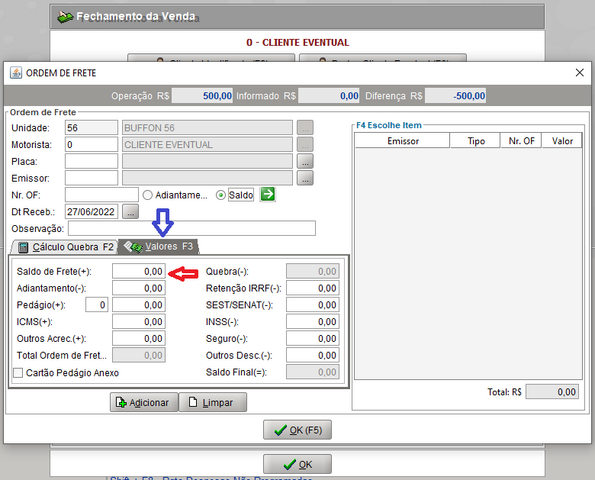Screen dimensions: 595x480
Task: Switch to the Cálculo Quebra F2 tab
Action: point(65,247)
